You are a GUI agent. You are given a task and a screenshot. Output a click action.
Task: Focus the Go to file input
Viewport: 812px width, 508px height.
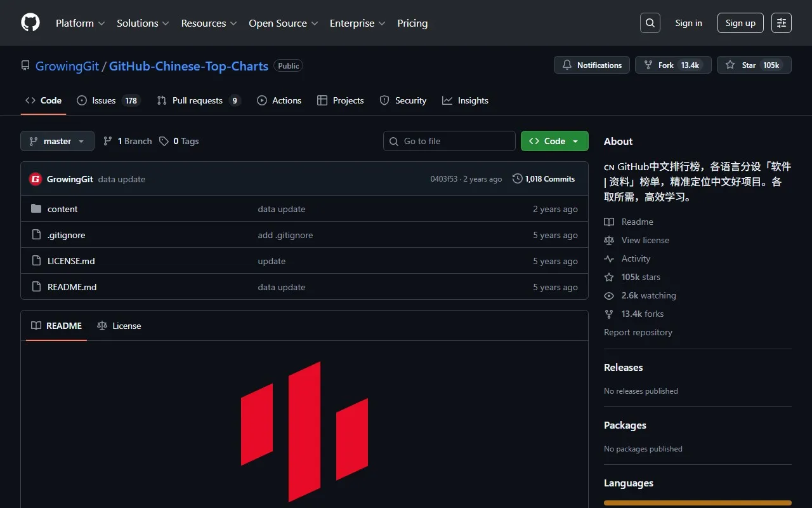[x=457, y=141]
